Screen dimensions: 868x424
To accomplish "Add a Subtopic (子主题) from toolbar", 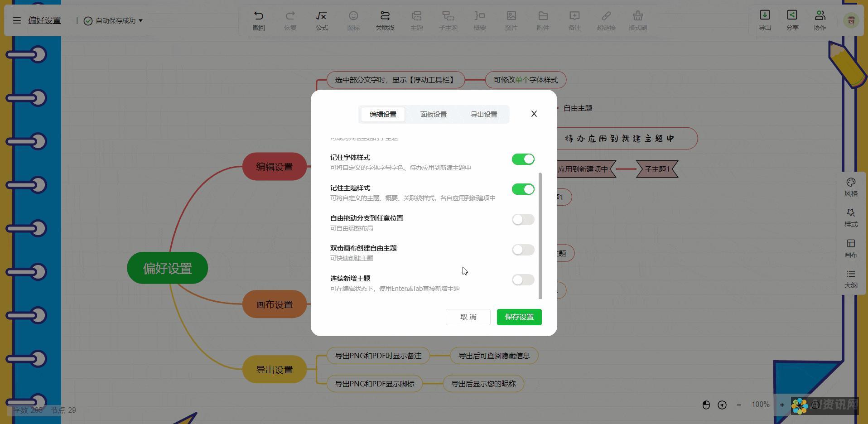I will click(448, 20).
